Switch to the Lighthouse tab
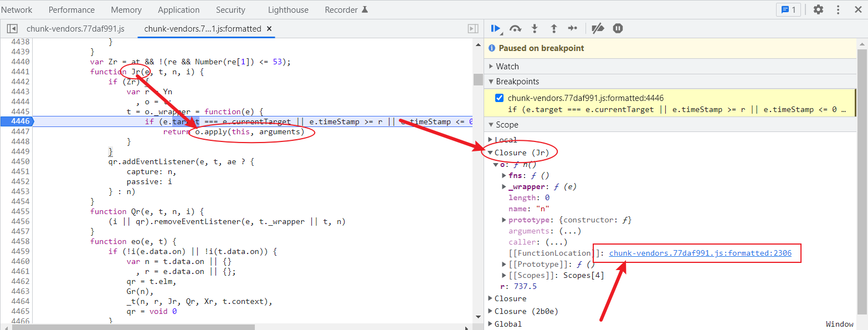The height and width of the screenshot is (330, 868). point(288,9)
